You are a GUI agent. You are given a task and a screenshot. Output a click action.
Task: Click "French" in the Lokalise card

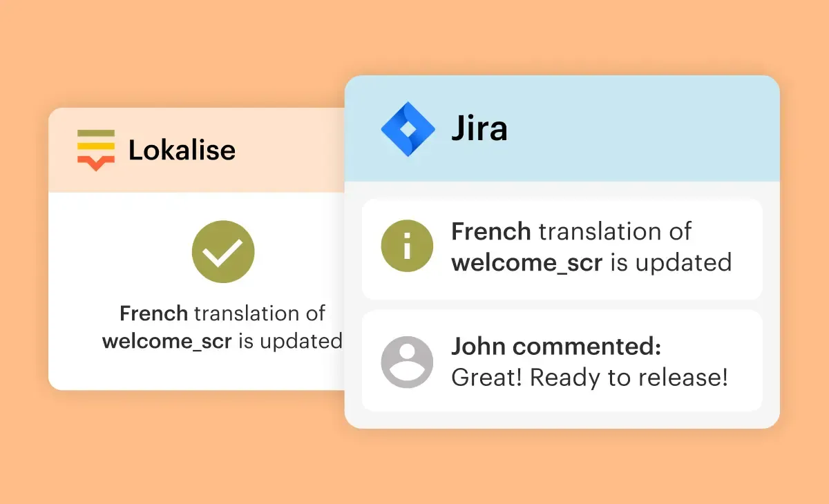click(x=153, y=313)
